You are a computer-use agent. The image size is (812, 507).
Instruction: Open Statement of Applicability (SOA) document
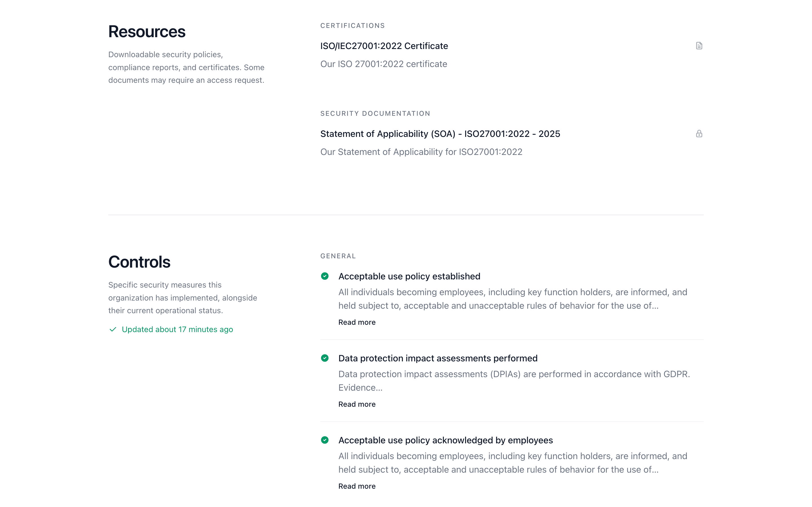(440, 134)
